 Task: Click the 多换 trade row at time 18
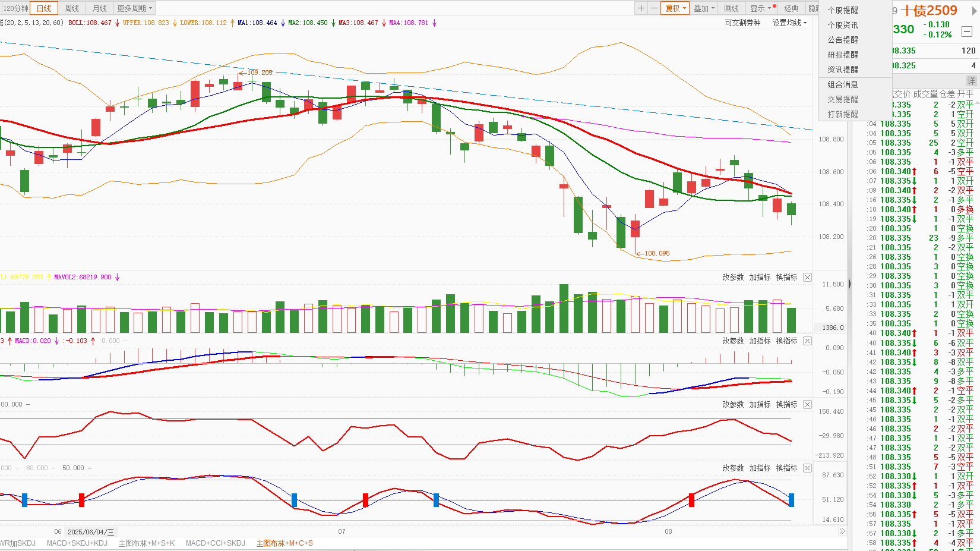[x=921, y=209]
